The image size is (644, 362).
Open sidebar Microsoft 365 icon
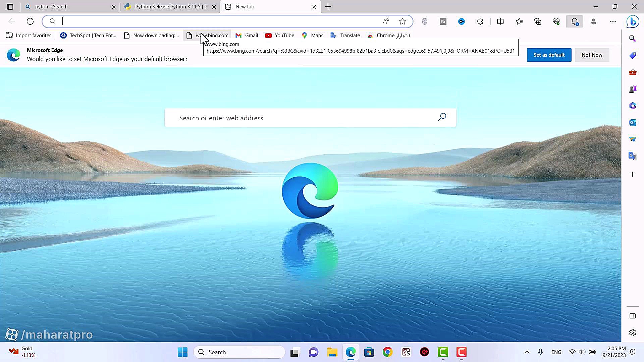[x=633, y=106]
